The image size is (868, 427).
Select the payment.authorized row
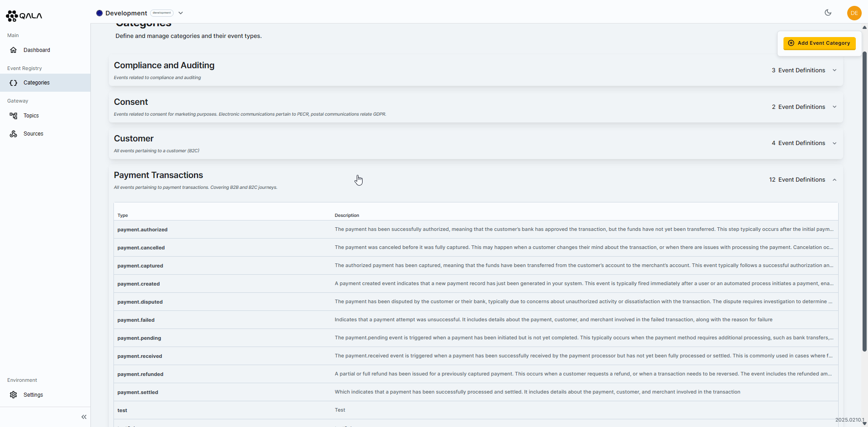(476, 230)
